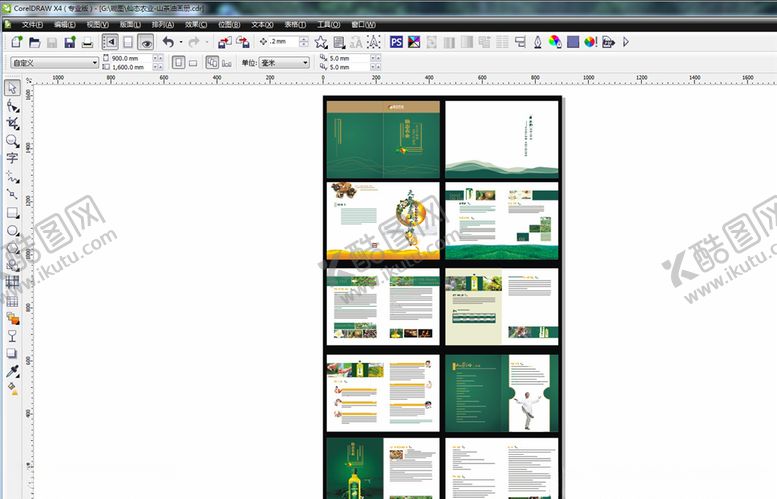Select the Crop tool
777x499 pixels.
tap(13, 123)
